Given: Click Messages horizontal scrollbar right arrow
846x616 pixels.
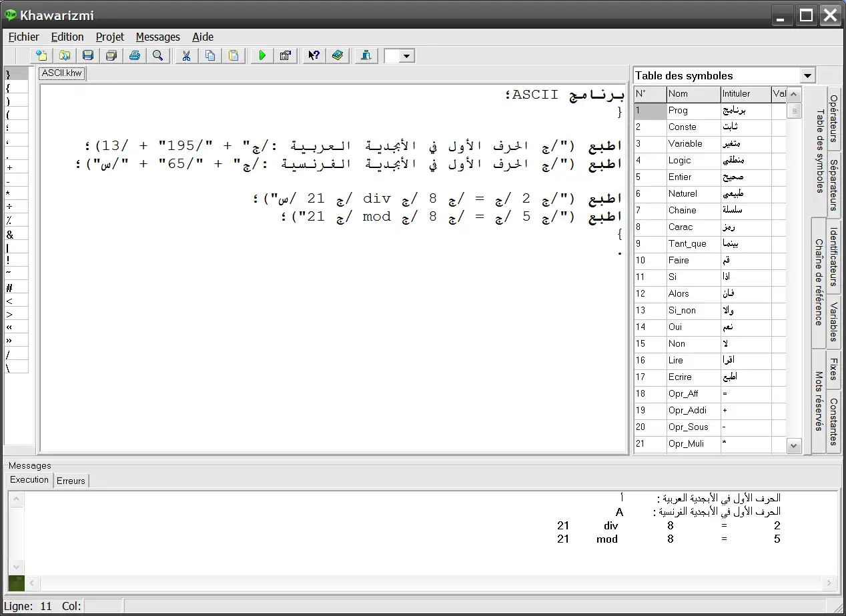Looking at the screenshot, I should click(x=829, y=583).
